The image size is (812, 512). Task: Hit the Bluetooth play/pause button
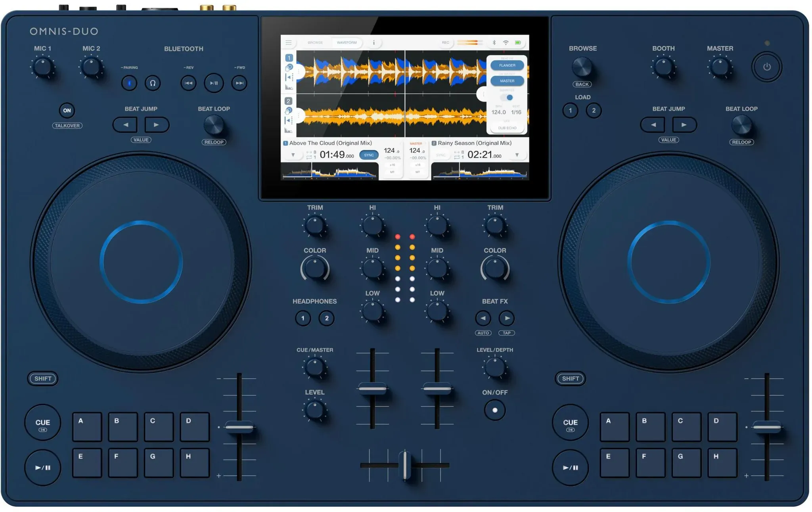tap(214, 83)
